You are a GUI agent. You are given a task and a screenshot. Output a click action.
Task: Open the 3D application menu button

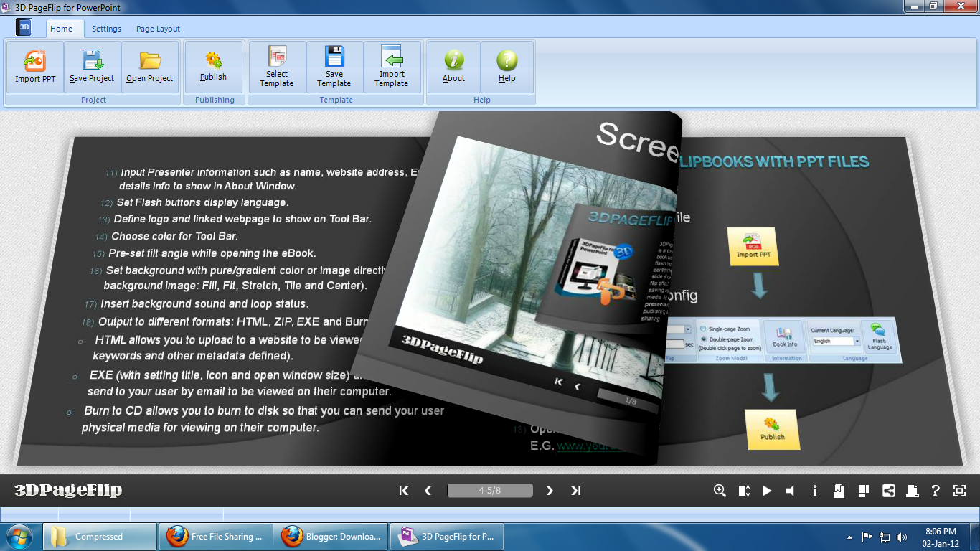coord(24,28)
